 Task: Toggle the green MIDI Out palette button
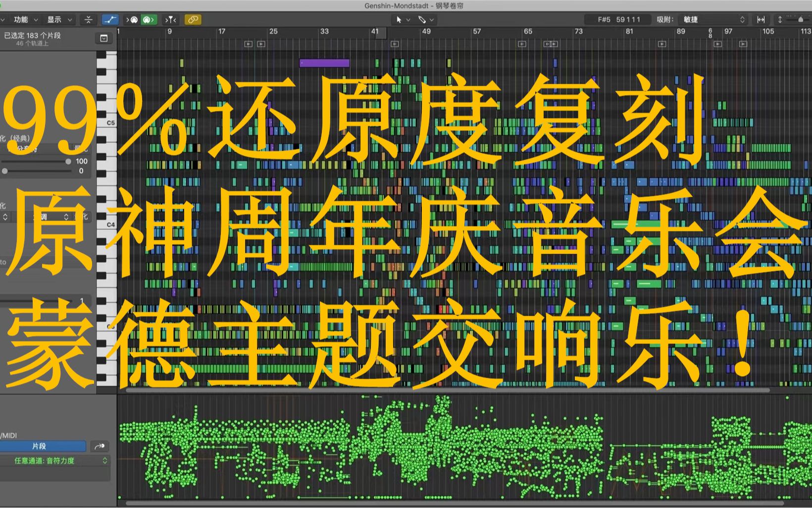(149, 20)
